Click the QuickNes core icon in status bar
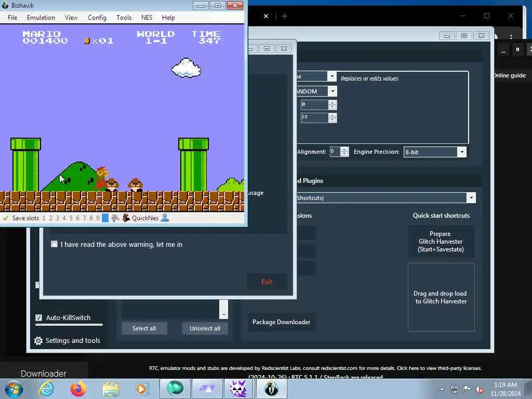Screen dimensions: 532x399 click(126, 218)
